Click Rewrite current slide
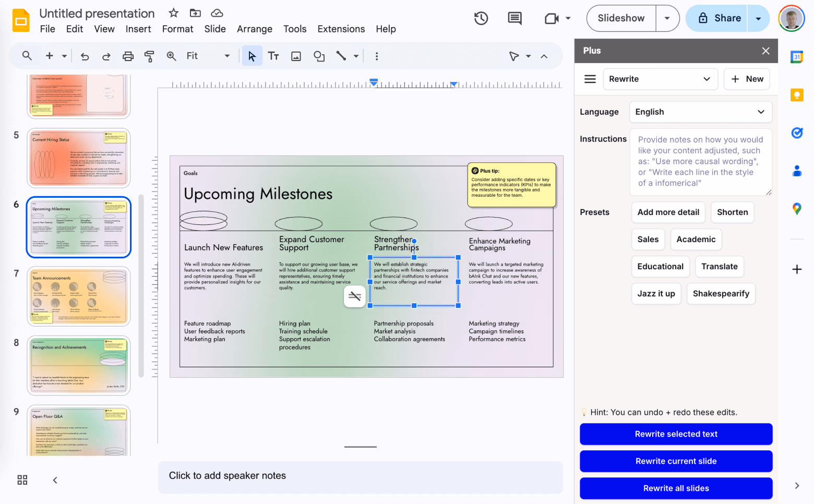 click(676, 461)
